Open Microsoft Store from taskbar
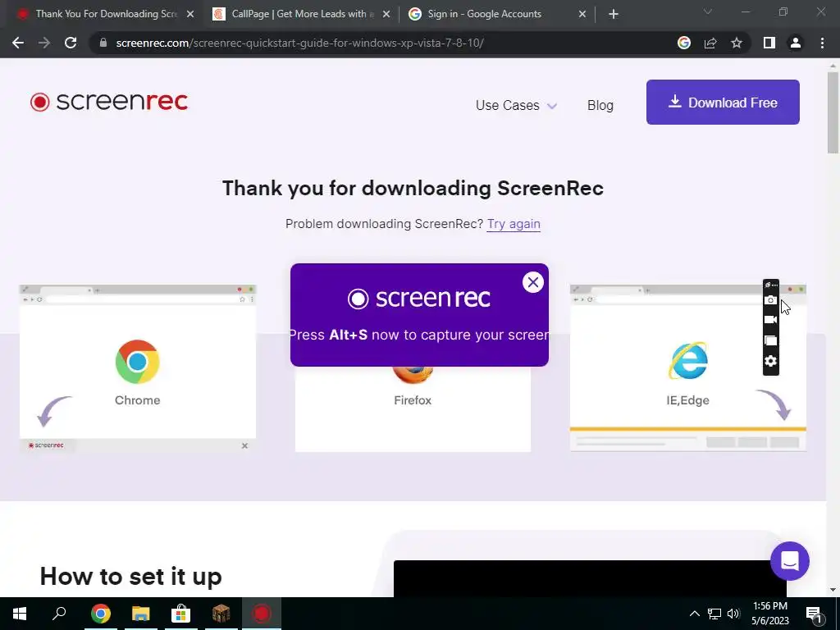840x630 pixels. (181, 614)
